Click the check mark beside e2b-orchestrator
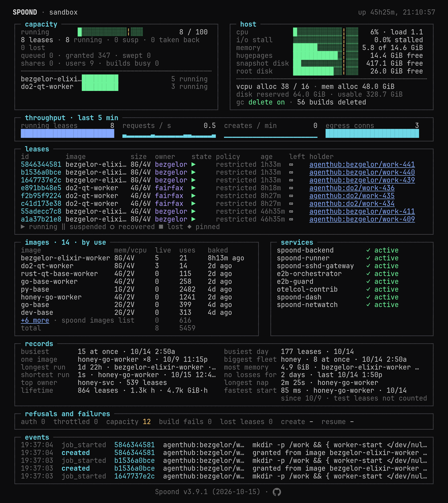448x503 pixels. 368,274
